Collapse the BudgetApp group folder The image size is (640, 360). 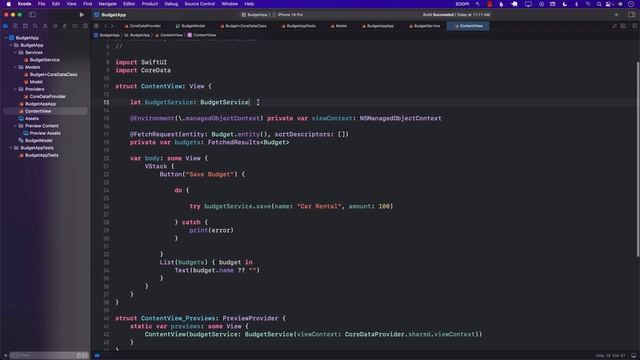coord(11,45)
